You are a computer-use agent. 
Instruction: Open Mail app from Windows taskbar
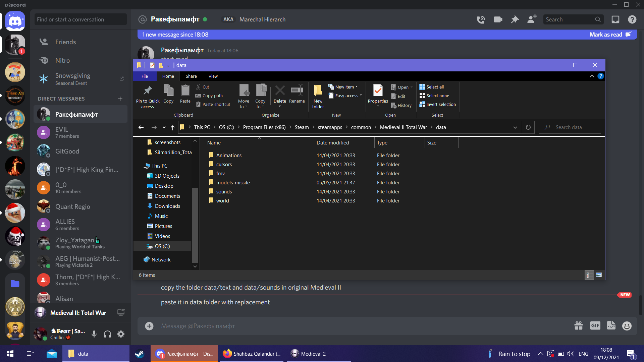pos(52,354)
